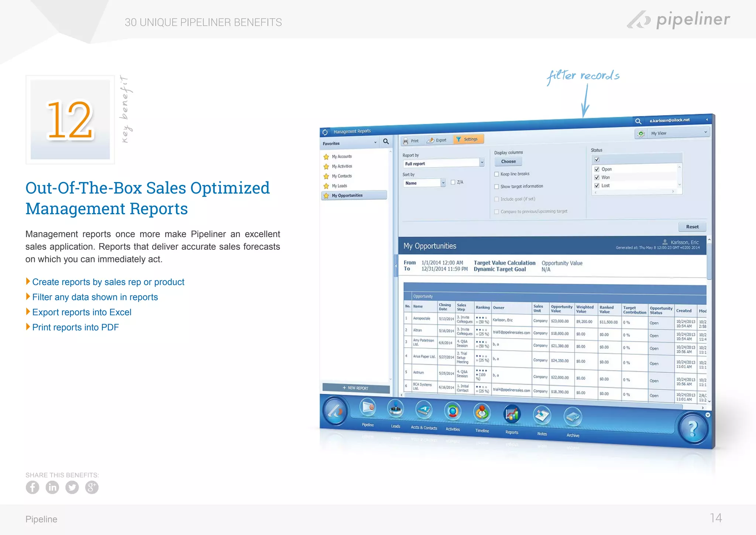Viewport: 756px width, 535px height.
Task: Click the Astrium opportunity row name
Action: pos(419,372)
